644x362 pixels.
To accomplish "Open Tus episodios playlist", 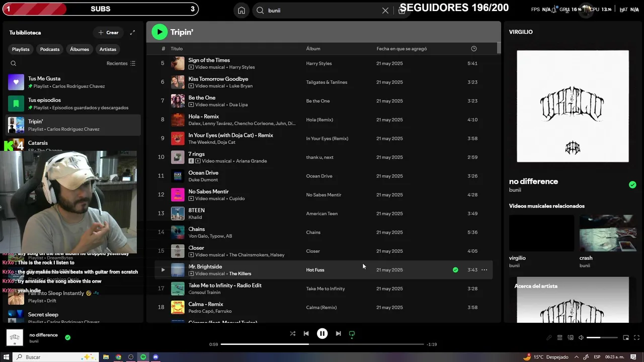I will point(73,104).
